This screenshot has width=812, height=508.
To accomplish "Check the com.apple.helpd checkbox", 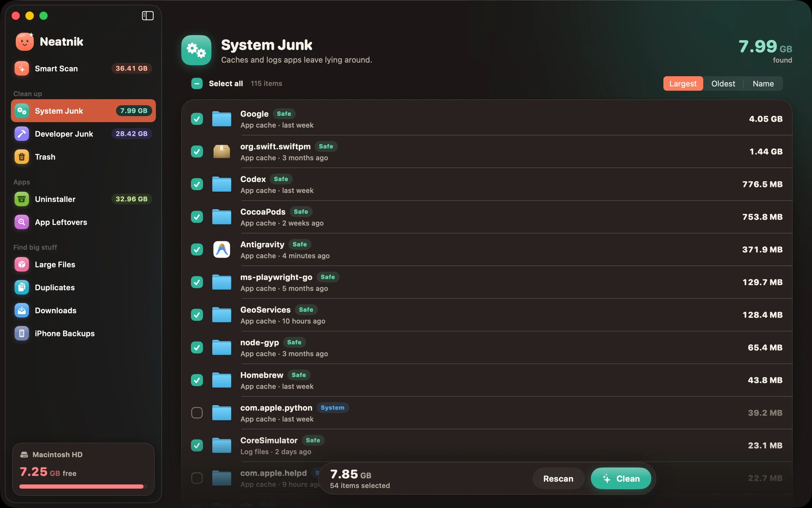I will coord(197,478).
